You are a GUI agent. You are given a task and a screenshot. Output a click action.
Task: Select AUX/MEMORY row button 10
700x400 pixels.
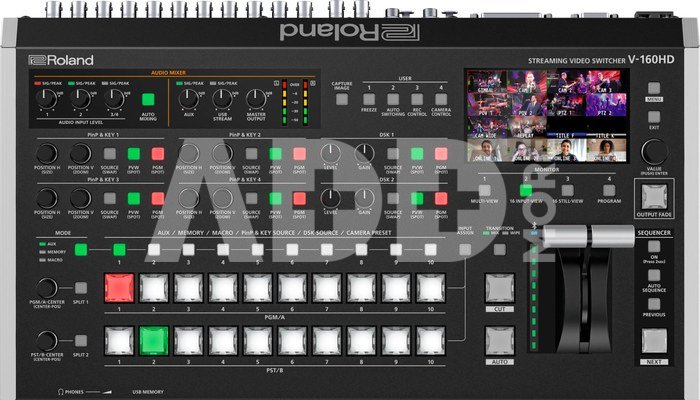click(x=431, y=250)
